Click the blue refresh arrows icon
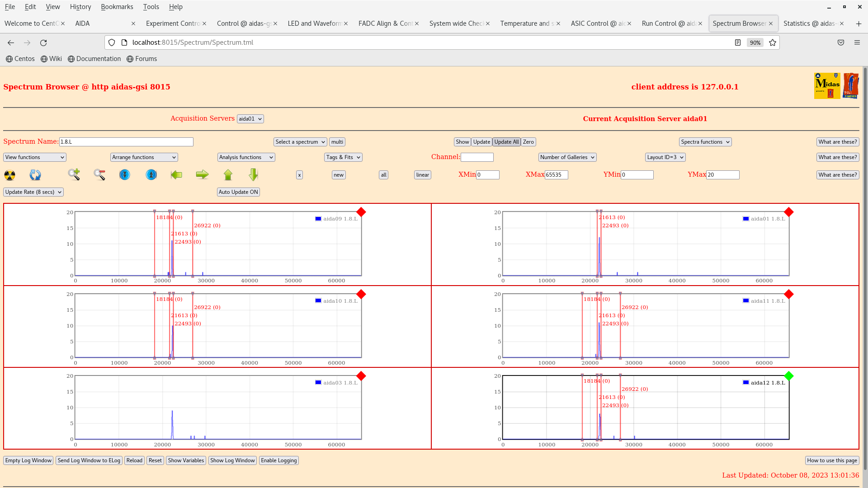This screenshot has width=868, height=488. (35, 175)
